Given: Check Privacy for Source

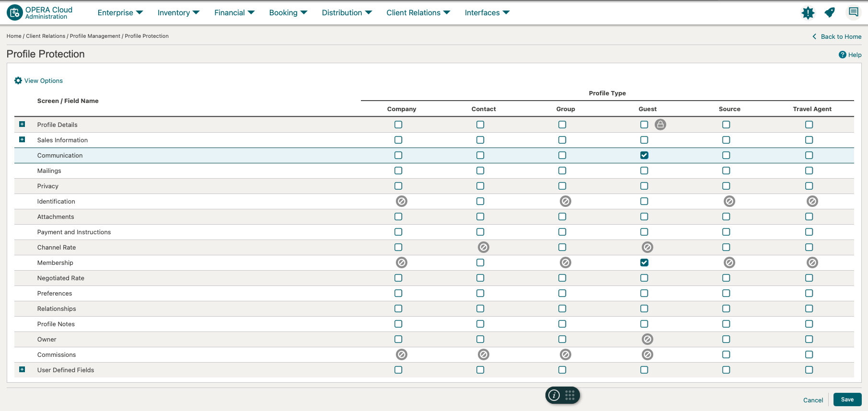Looking at the screenshot, I should [x=726, y=186].
